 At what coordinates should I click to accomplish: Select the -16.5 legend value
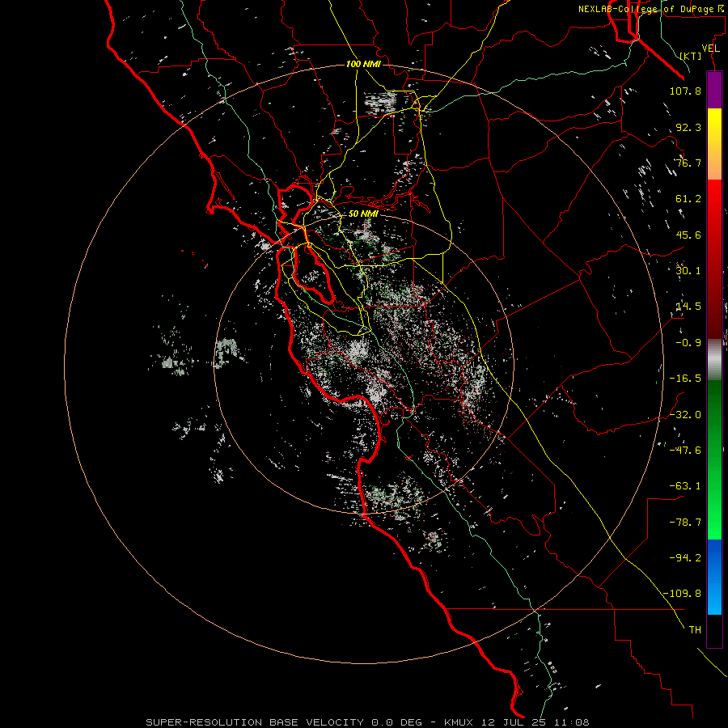click(685, 379)
